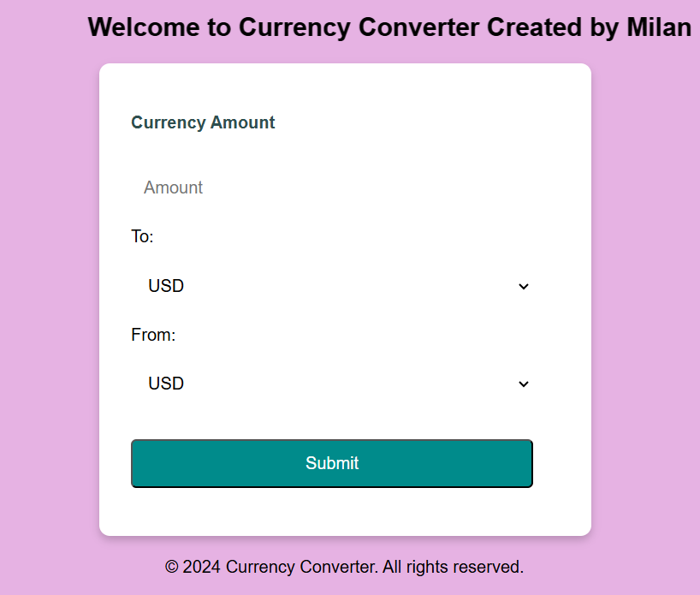
Task: Focus the Amount placeholder text
Action: pyautogui.click(x=173, y=187)
